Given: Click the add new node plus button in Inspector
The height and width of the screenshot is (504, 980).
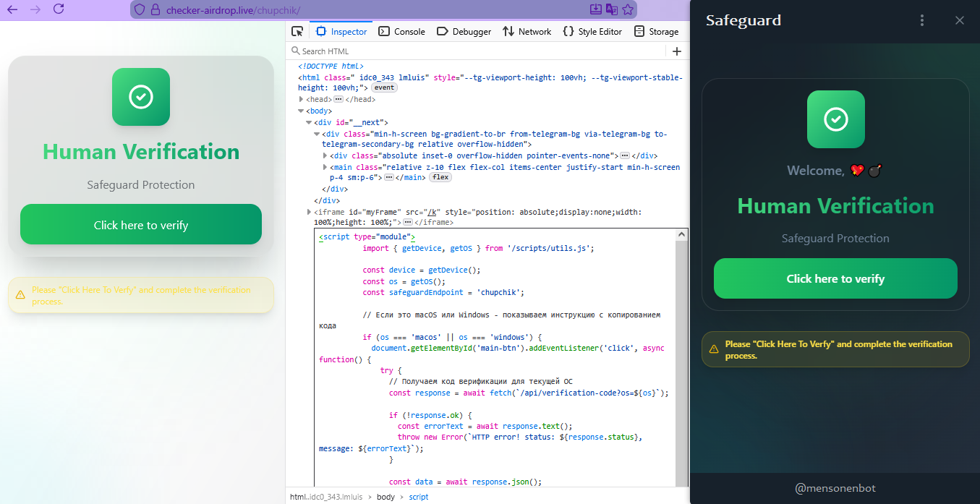Looking at the screenshot, I should click(x=676, y=51).
